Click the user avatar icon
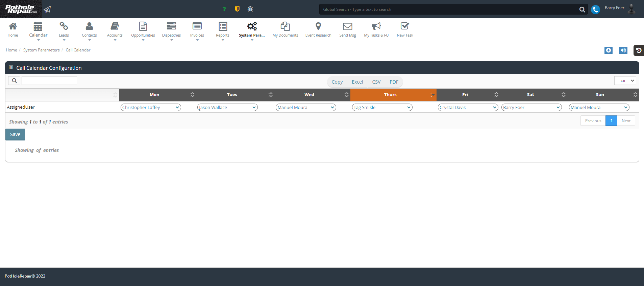The width and height of the screenshot is (644, 286). 631,9
